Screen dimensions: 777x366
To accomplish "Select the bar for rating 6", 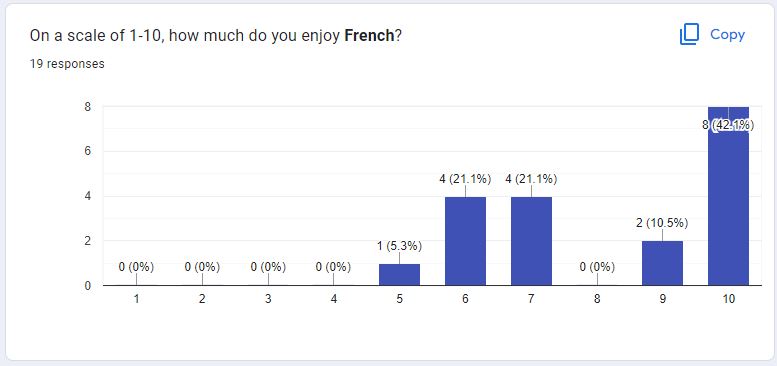I will pyautogui.click(x=465, y=241).
